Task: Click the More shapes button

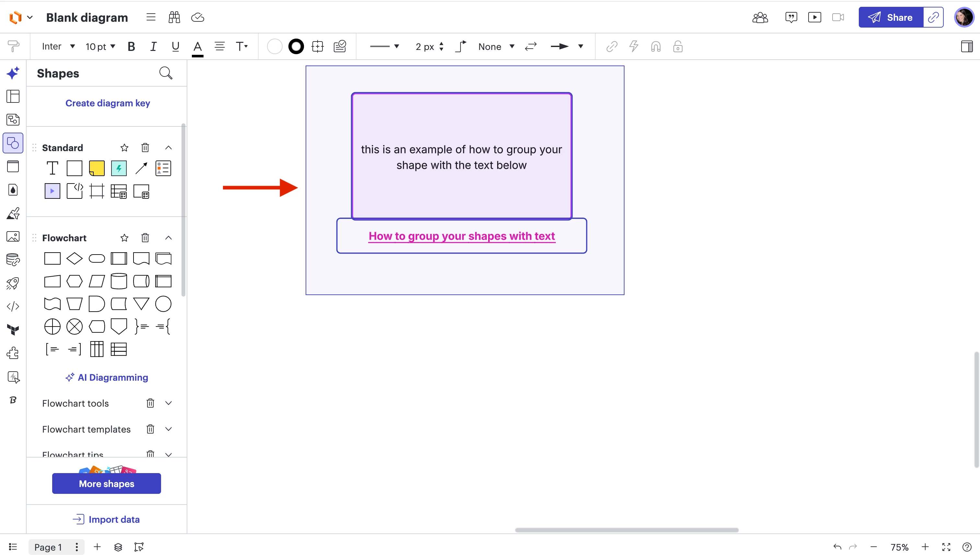Action: point(106,483)
